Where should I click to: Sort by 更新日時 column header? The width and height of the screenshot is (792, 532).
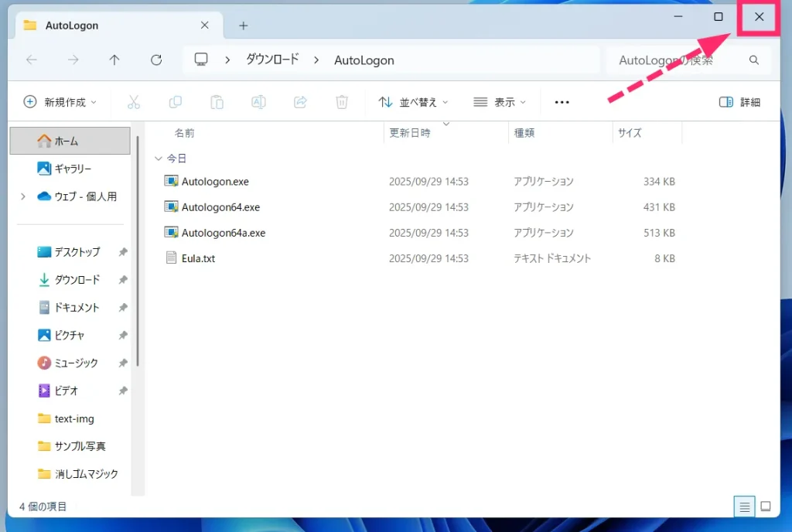(x=410, y=133)
